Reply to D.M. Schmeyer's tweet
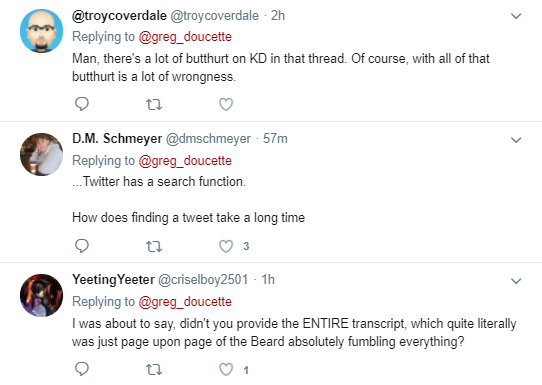Viewport: 542px width, 385px height. [x=82, y=246]
